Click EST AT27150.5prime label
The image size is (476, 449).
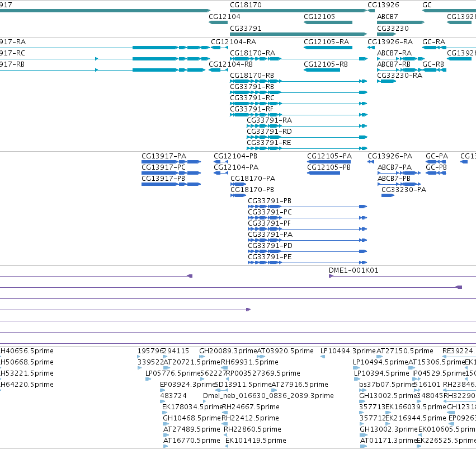(x=404, y=351)
